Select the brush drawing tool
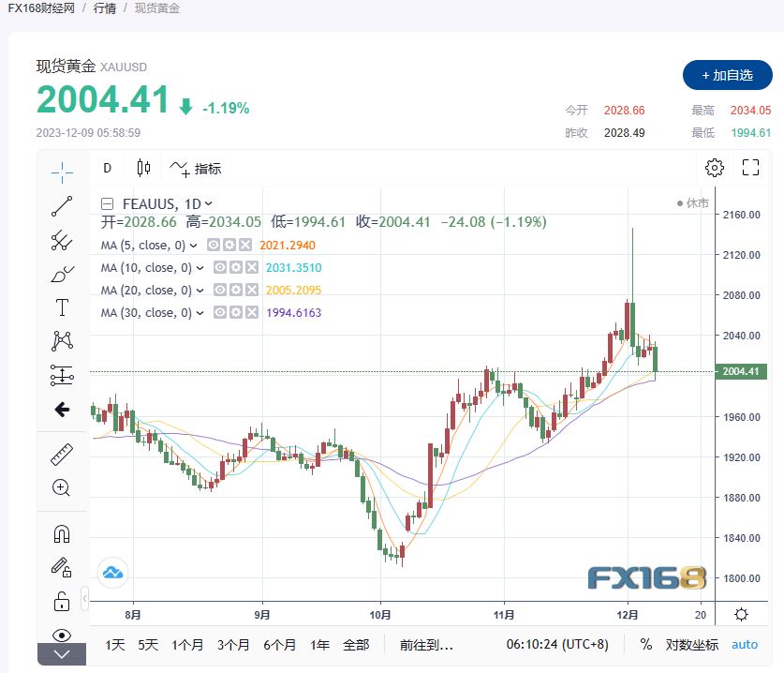The image size is (784, 673). click(62, 274)
